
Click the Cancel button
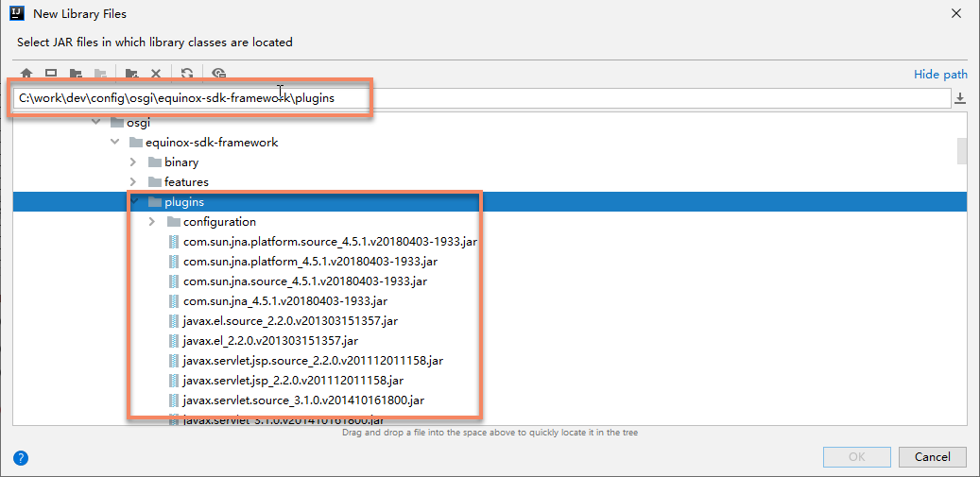click(x=932, y=457)
